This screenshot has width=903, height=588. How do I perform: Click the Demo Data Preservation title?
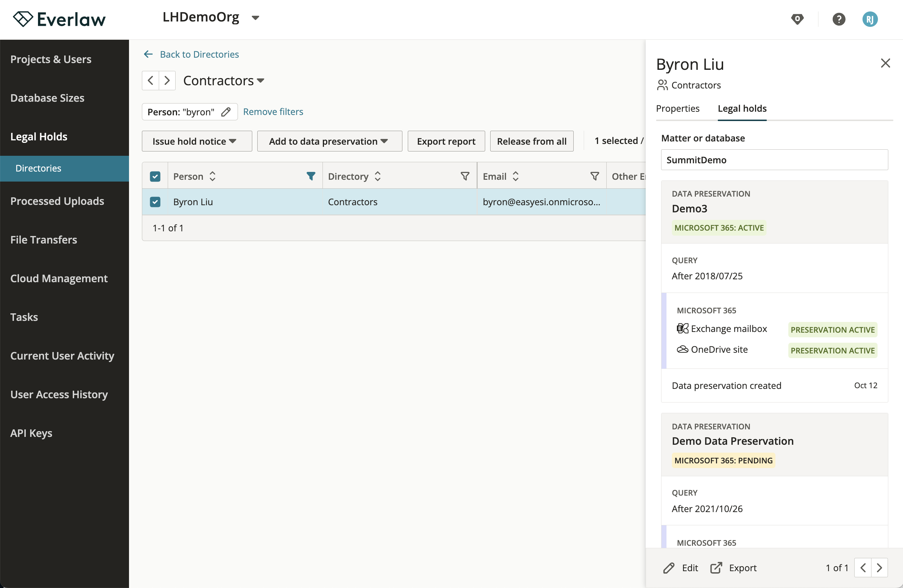(x=732, y=441)
